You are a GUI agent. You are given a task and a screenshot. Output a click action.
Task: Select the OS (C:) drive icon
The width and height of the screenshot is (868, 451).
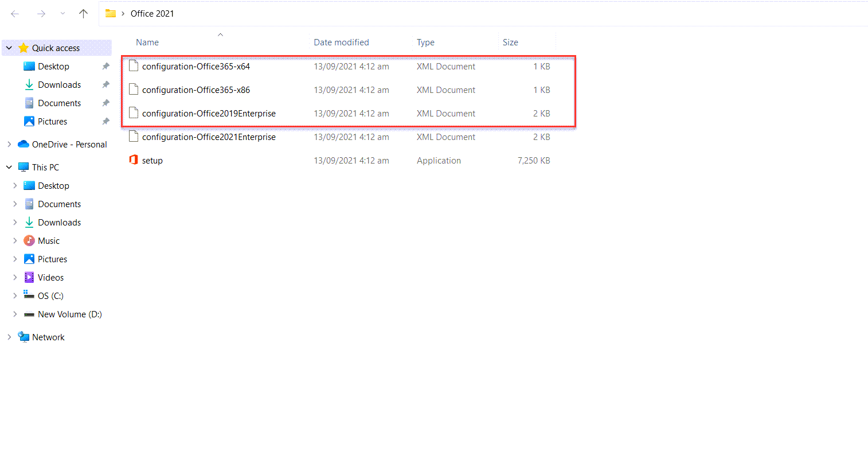click(x=29, y=295)
